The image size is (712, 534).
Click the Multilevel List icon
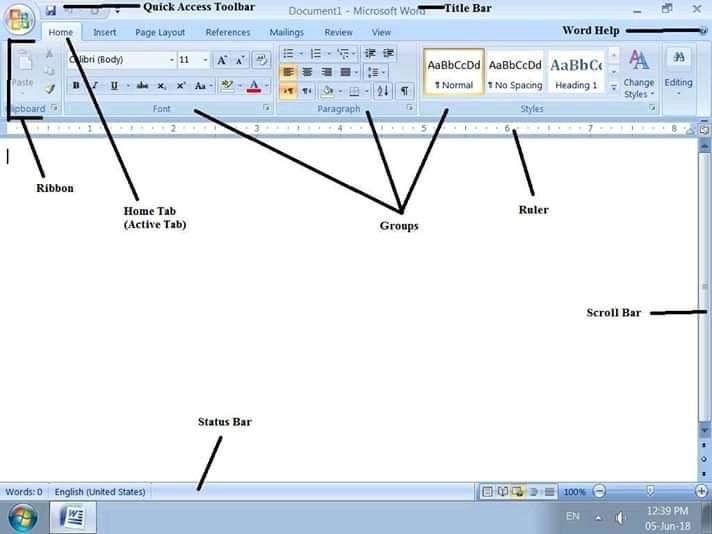click(x=343, y=54)
